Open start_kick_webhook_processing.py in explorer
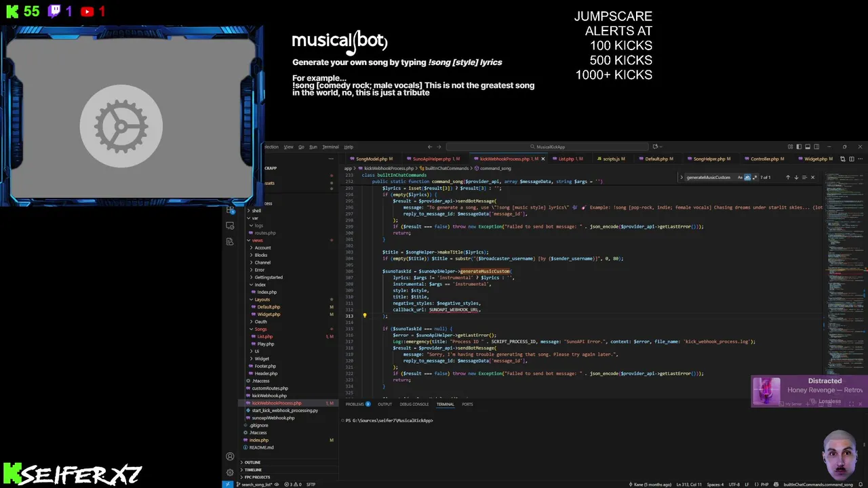The width and height of the screenshot is (868, 488). pyautogui.click(x=285, y=410)
